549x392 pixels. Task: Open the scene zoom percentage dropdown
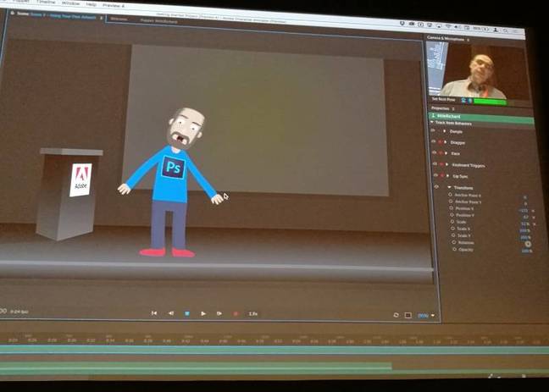click(x=426, y=316)
